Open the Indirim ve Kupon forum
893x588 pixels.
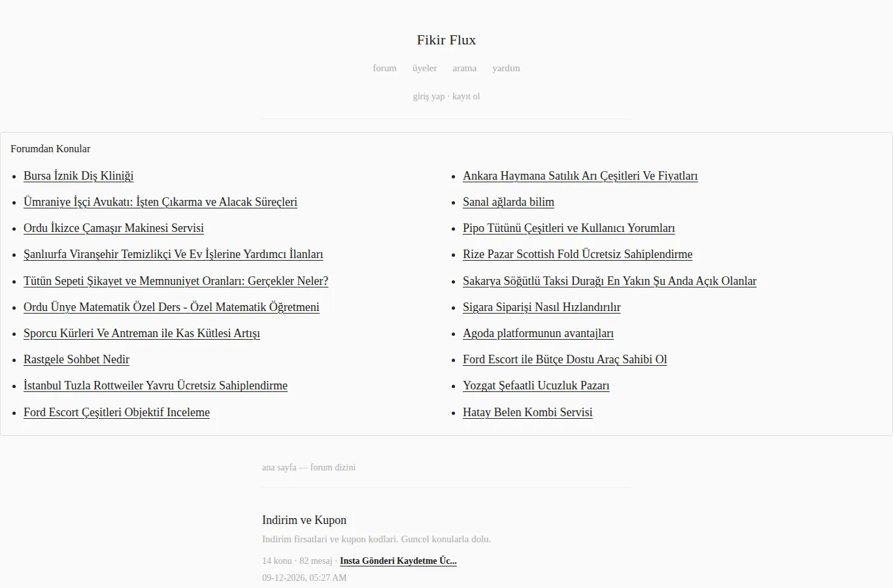click(304, 520)
